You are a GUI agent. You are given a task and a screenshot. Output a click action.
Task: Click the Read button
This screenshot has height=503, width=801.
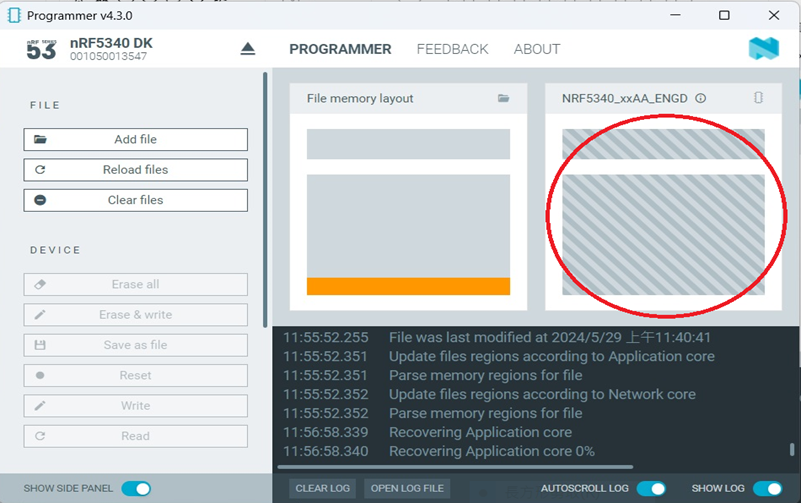[135, 436]
